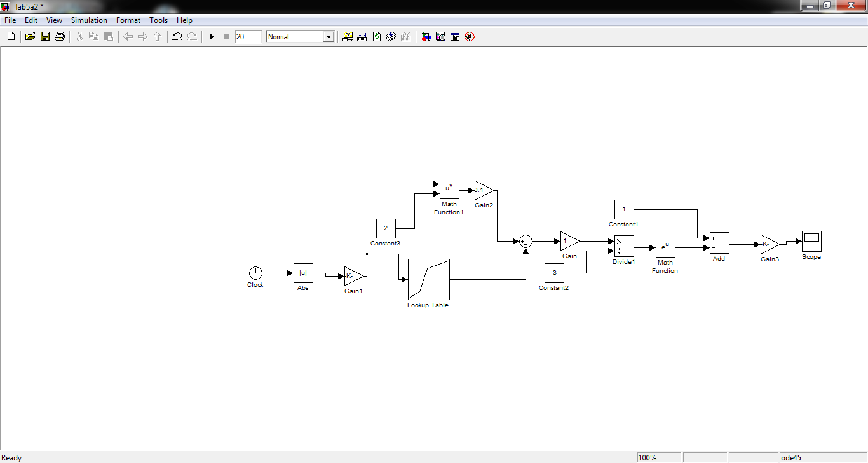Click the Lookup Table label text
Viewport: 868px width, 463px height.
click(428, 305)
